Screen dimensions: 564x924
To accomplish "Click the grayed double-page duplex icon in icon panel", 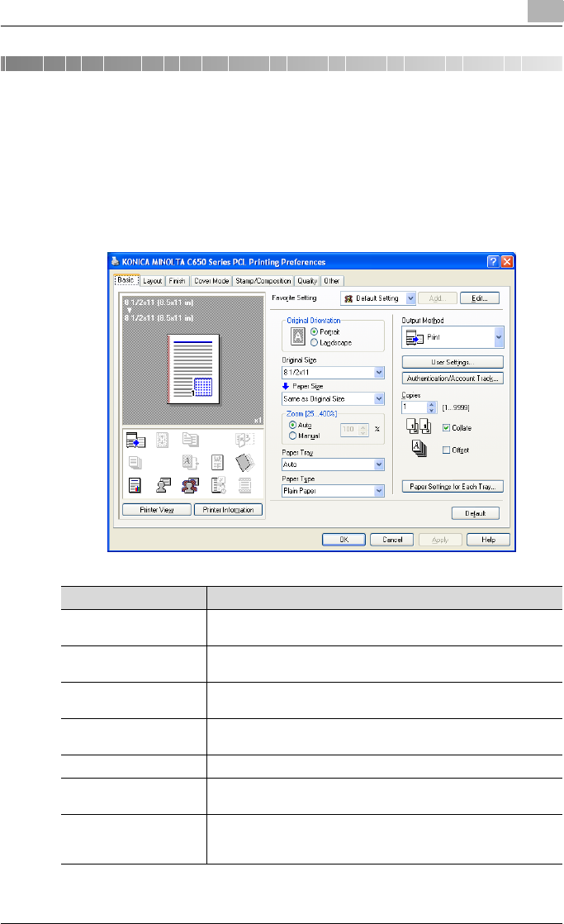I will point(190,440).
